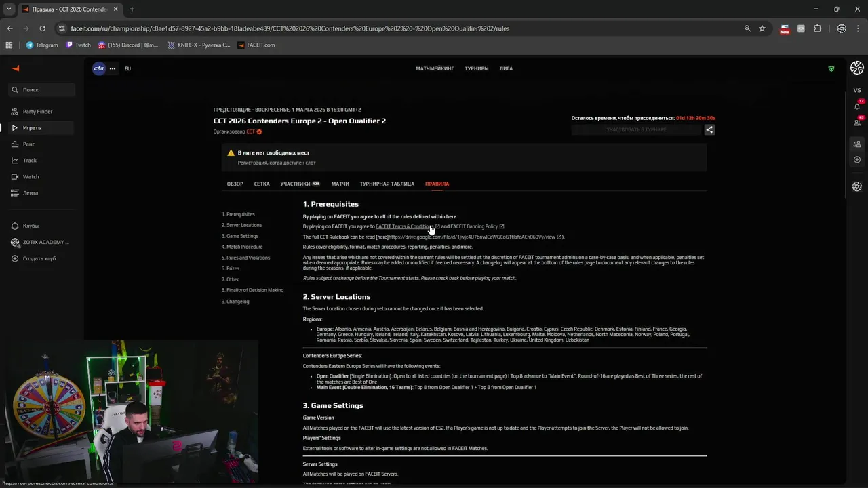This screenshot has height=488, width=868.
Task: Open the three-dots game menu
Action: (113, 68)
